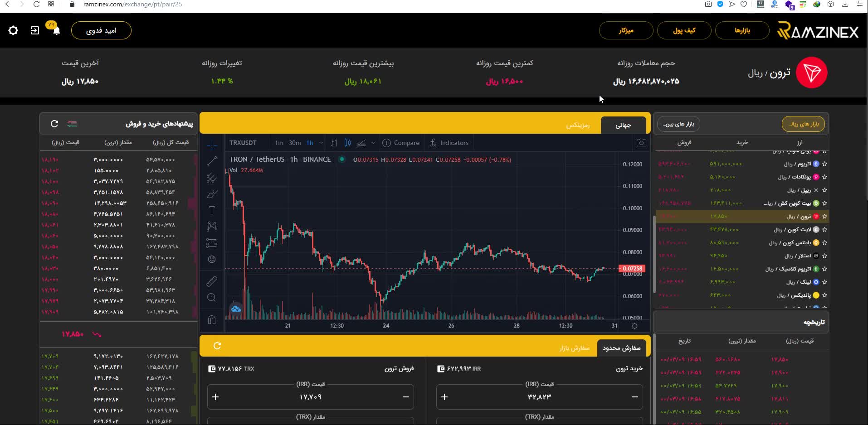
Task: Show the بازار های ریالی markets tab
Action: [x=804, y=124]
